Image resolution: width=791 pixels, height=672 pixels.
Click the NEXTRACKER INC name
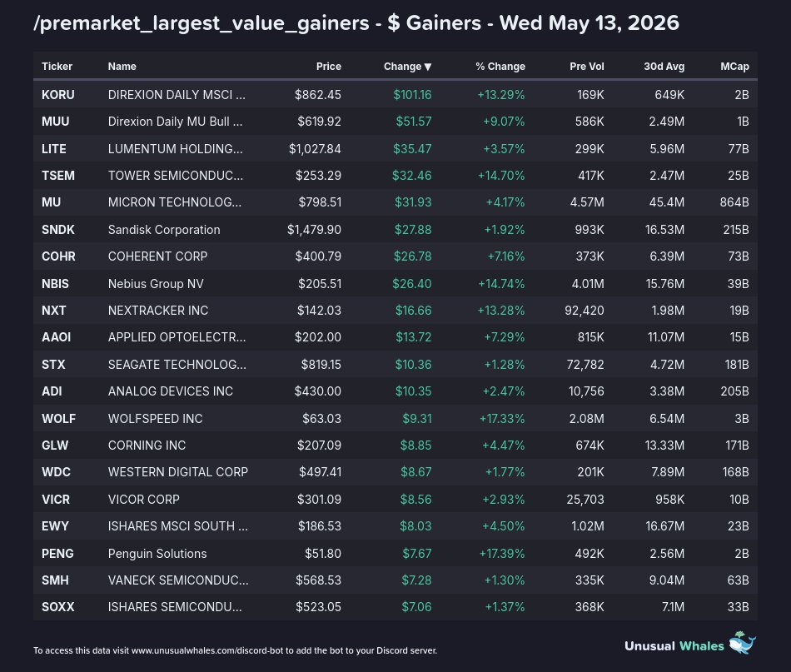158,311
